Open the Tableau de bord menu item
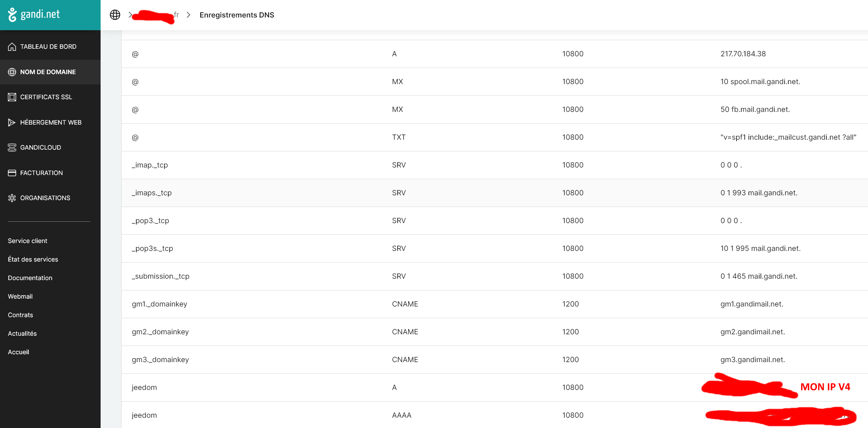 click(48, 47)
